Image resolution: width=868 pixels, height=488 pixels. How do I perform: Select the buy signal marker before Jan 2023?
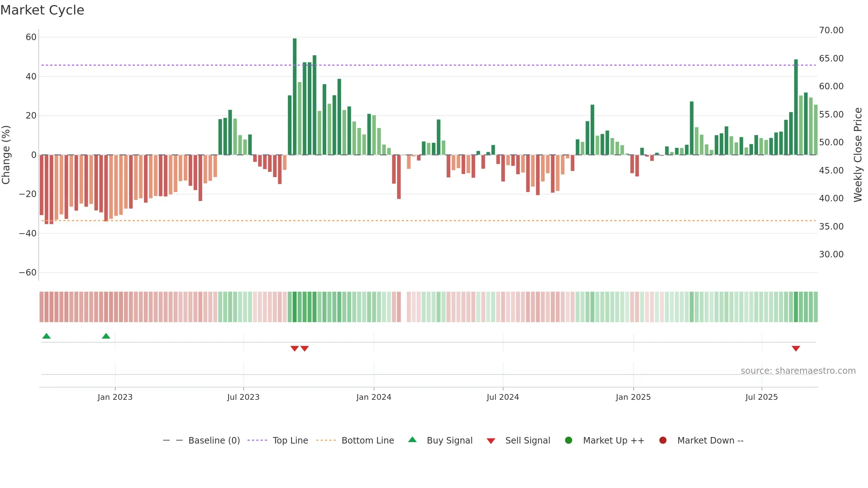(x=106, y=336)
